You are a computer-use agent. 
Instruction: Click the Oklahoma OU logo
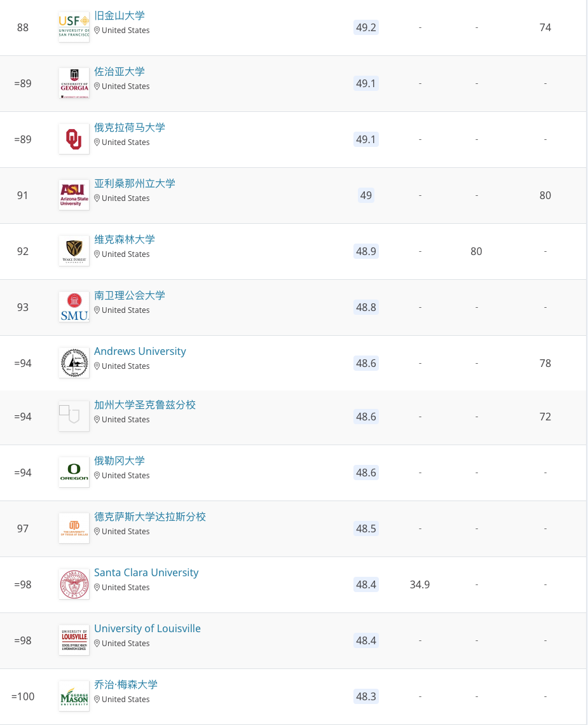[74, 139]
